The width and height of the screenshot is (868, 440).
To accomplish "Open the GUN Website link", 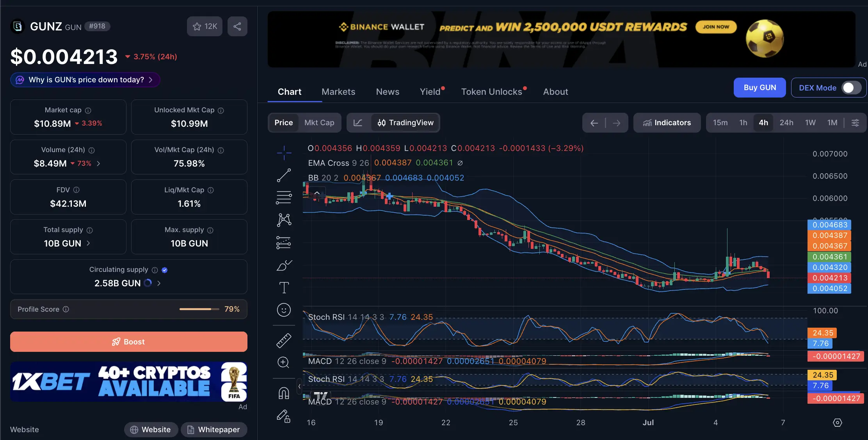I will [x=151, y=430].
